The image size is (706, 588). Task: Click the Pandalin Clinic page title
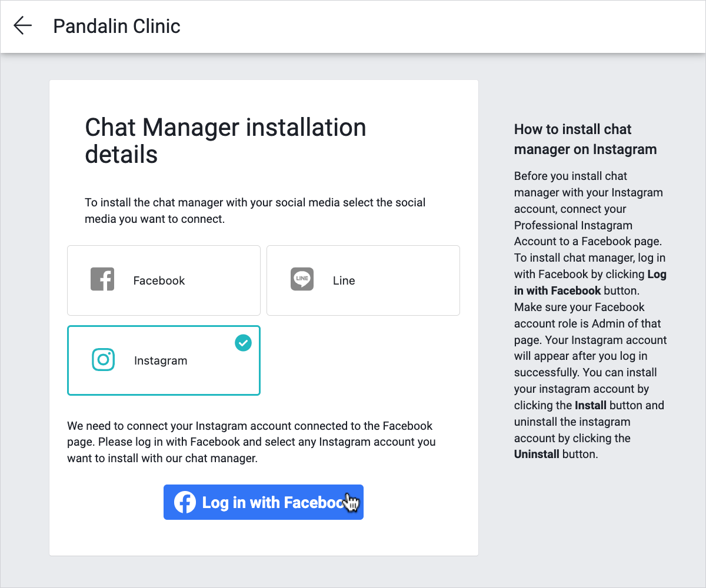click(x=116, y=26)
